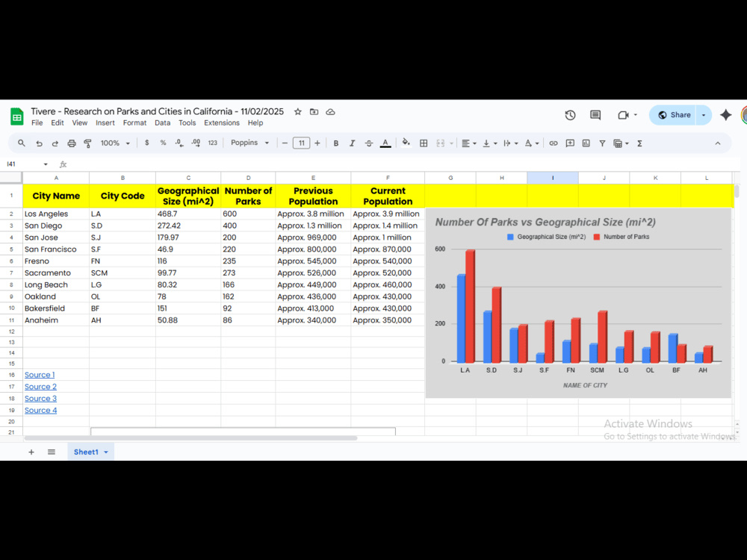This screenshot has height=560, width=747.
Task: Activate the paint format tool
Action: pos(87,143)
